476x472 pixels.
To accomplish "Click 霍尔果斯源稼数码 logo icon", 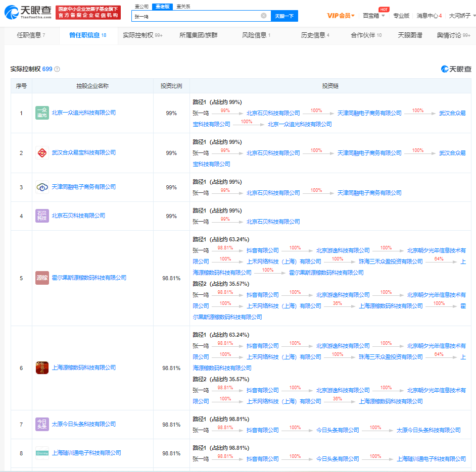I will [x=42, y=278].
